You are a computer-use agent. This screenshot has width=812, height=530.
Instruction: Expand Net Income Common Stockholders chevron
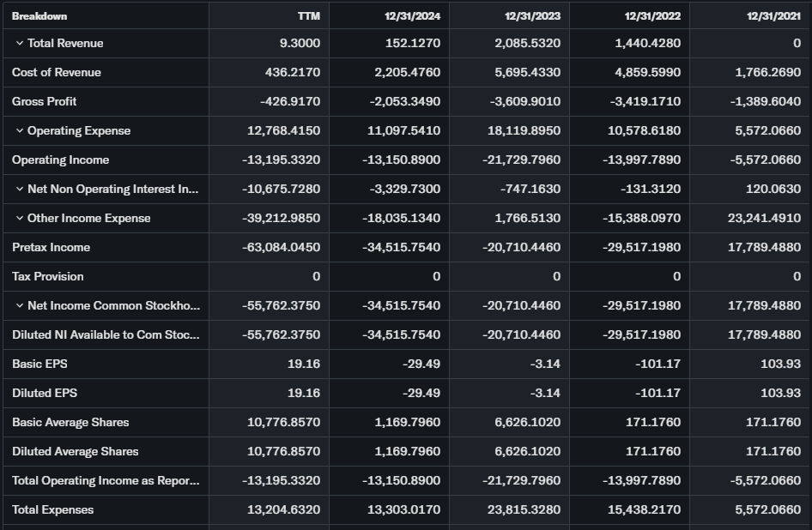click(x=19, y=306)
